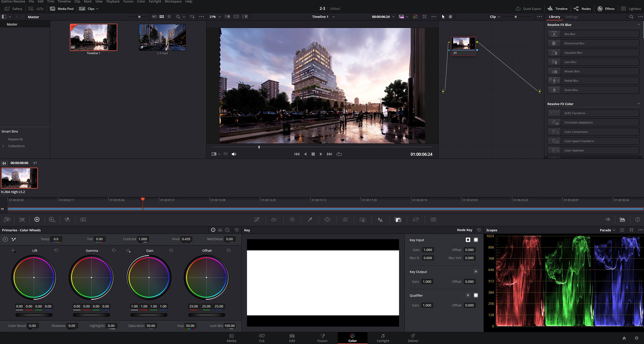Toggle Key Output invert button
The height and width of the screenshot is (344, 644).
(x=476, y=272)
